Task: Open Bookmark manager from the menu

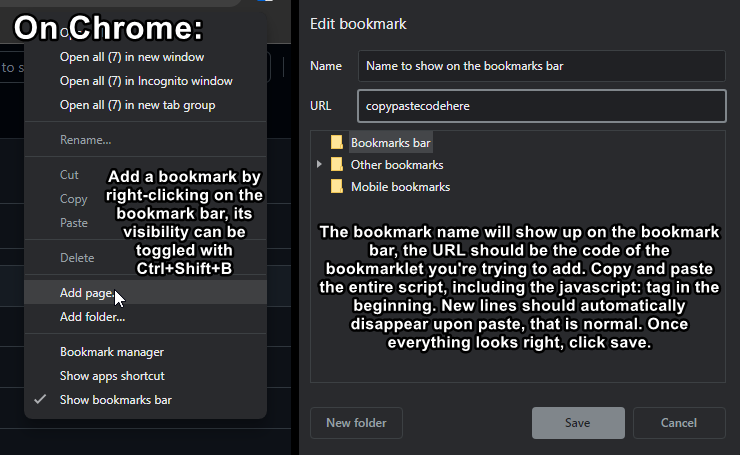Action: 145,352
